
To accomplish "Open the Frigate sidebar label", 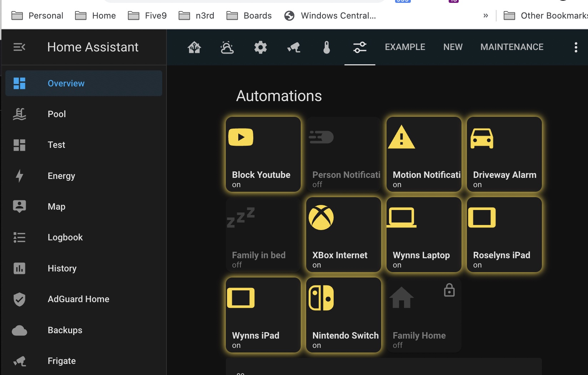I will pos(62,361).
